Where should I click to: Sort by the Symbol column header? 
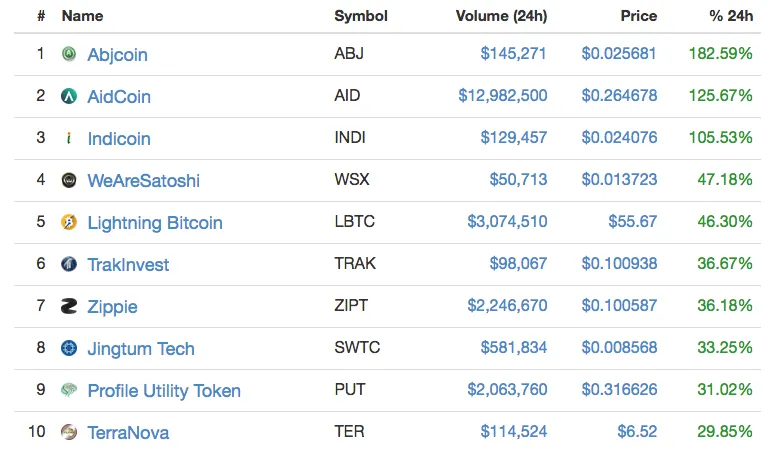[x=361, y=16]
